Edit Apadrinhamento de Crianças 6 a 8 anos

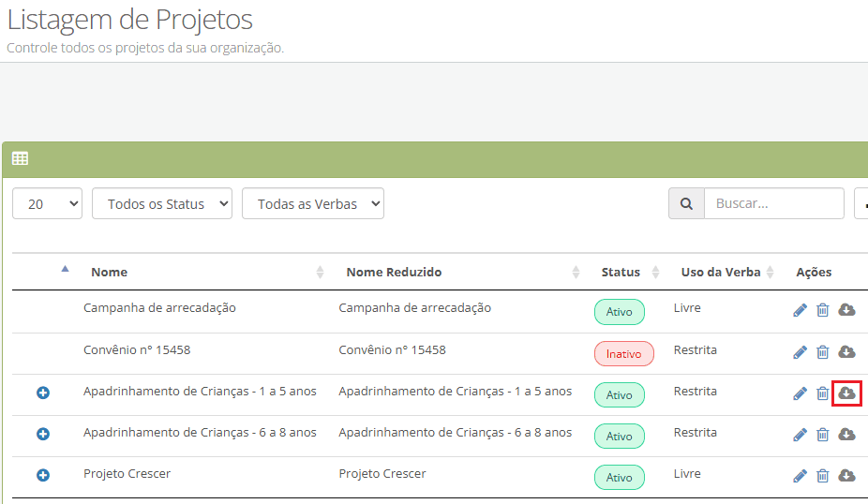coord(800,435)
